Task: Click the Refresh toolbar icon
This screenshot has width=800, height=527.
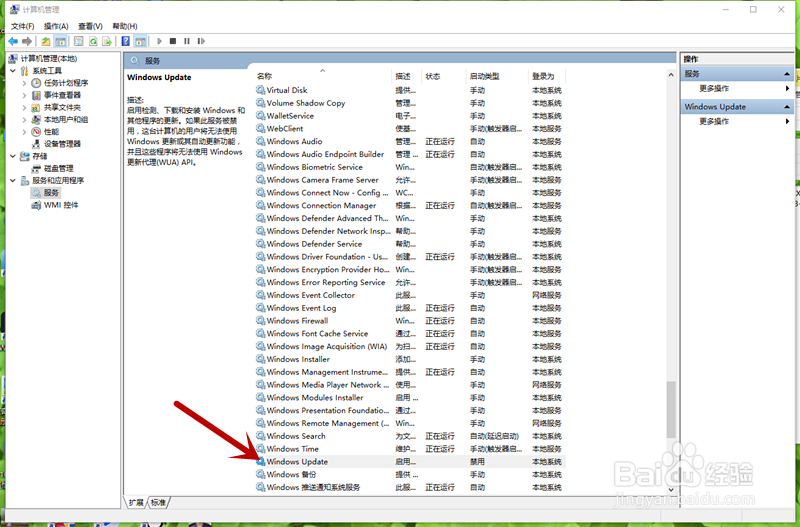Action: pyautogui.click(x=93, y=41)
